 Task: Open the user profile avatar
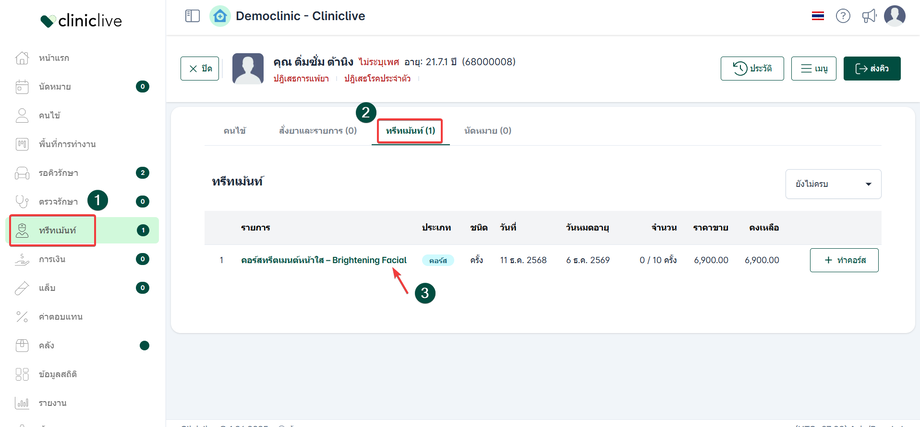tap(894, 16)
